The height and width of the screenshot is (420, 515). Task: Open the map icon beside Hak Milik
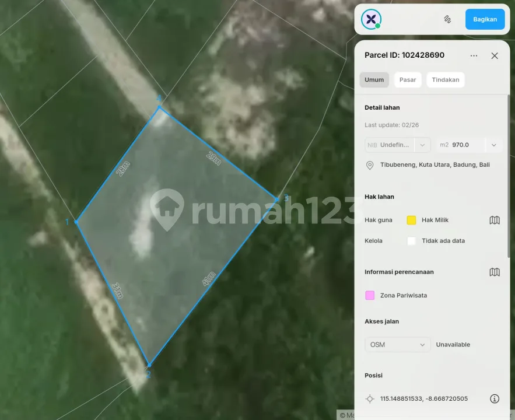coord(495,220)
